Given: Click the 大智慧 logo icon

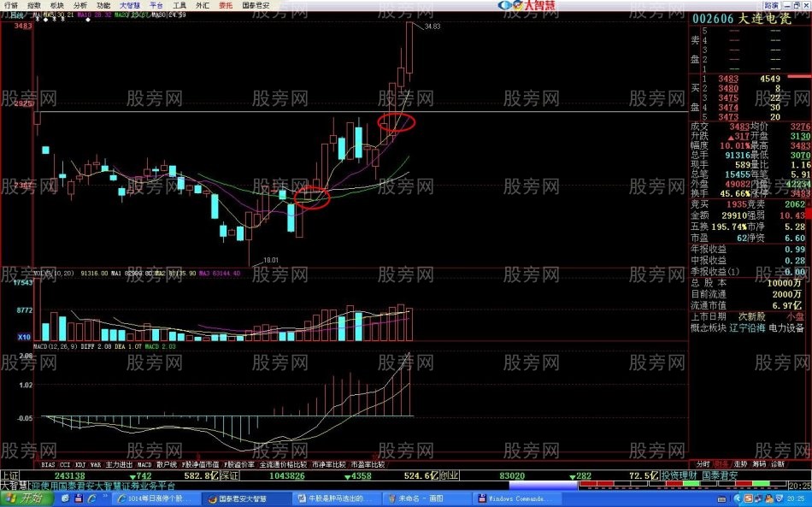Looking at the screenshot, I should (x=527, y=5).
